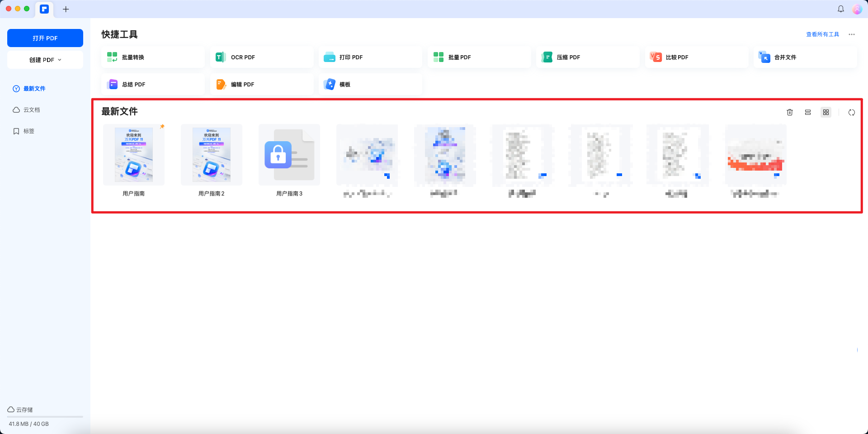Expand the 创建 PDF dropdown
The image size is (868, 434).
(x=45, y=60)
